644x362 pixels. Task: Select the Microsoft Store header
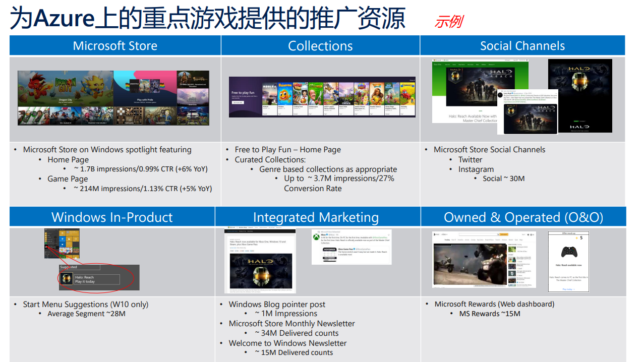click(x=115, y=45)
